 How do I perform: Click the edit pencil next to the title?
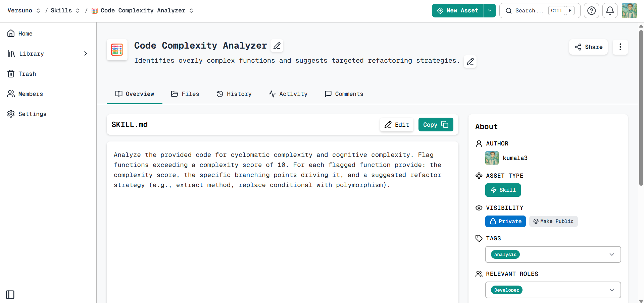point(277,46)
